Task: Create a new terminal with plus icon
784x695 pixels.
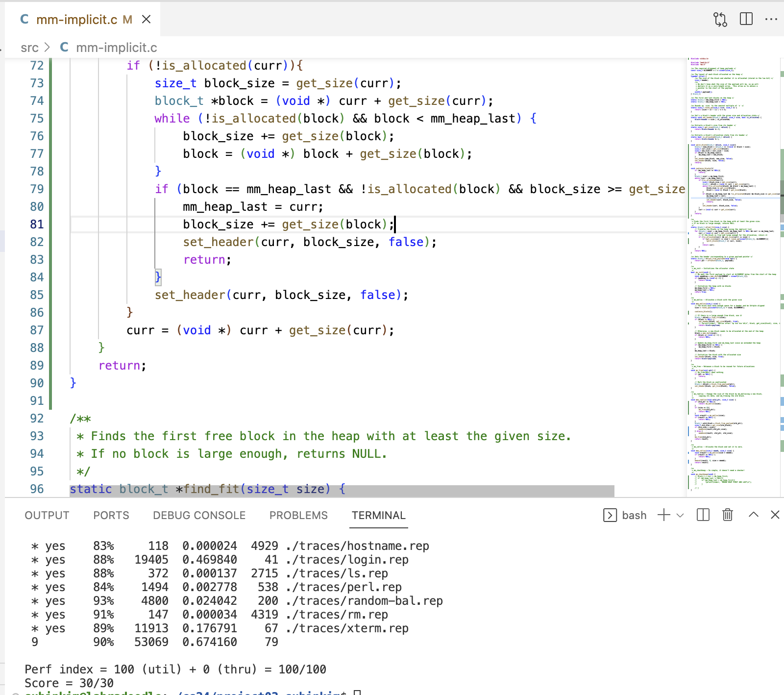Action: (663, 515)
